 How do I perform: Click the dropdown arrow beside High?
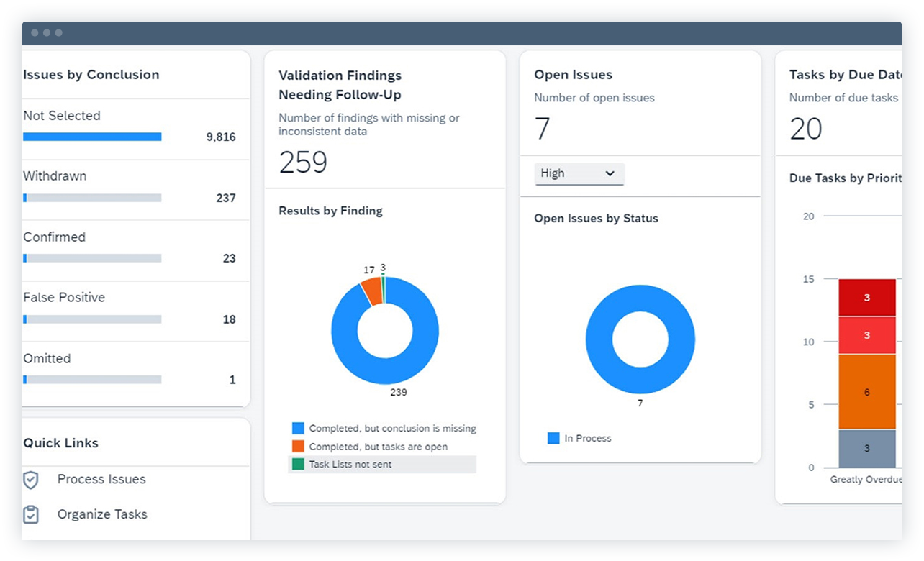coord(610,173)
